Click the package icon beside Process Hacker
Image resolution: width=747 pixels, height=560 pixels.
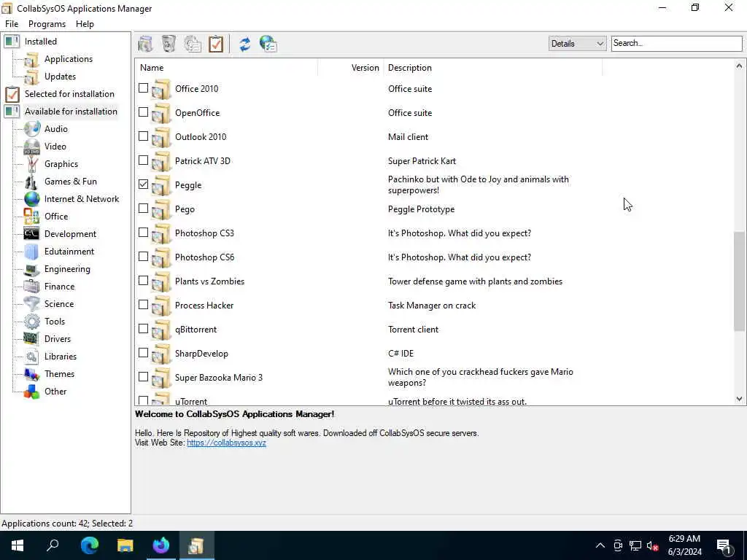coord(161,306)
